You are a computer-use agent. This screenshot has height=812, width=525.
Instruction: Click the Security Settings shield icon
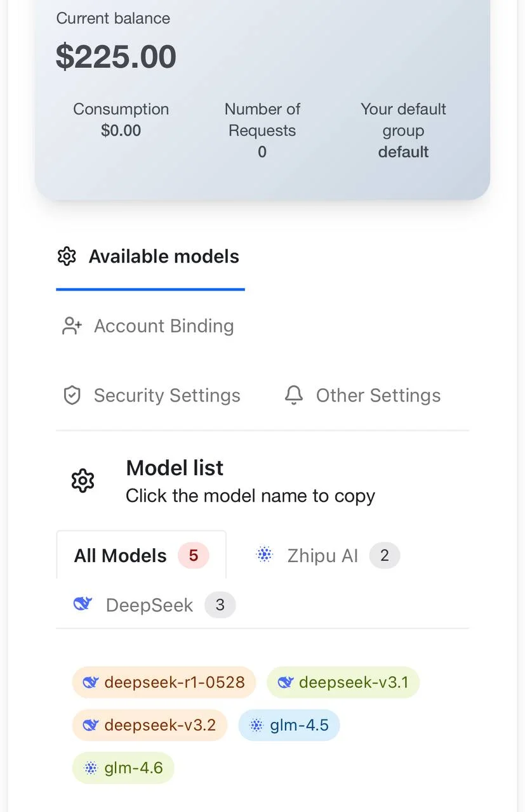pyautogui.click(x=72, y=395)
